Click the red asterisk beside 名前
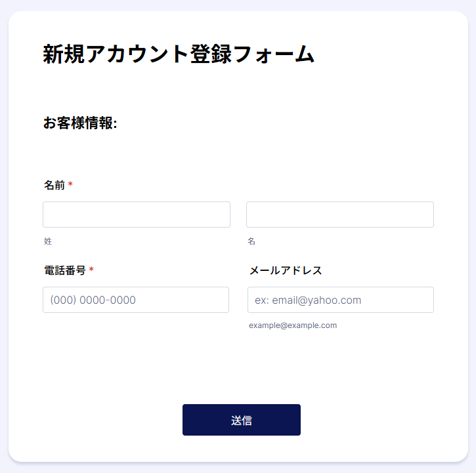This screenshot has width=476, height=473. [70, 185]
